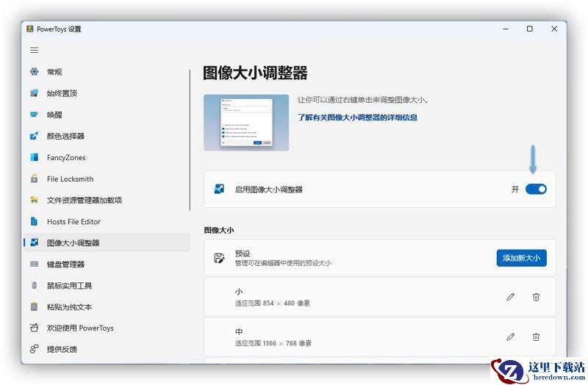This screenshot has width=588, height=385.
Task: Click the 提供反馈 feedback icon
Action: tap(34, 349)
